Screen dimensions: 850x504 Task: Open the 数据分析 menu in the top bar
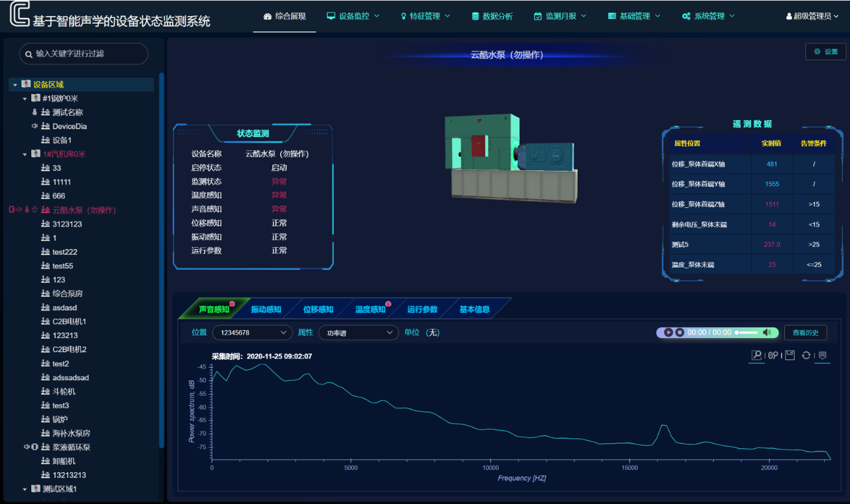492,15
